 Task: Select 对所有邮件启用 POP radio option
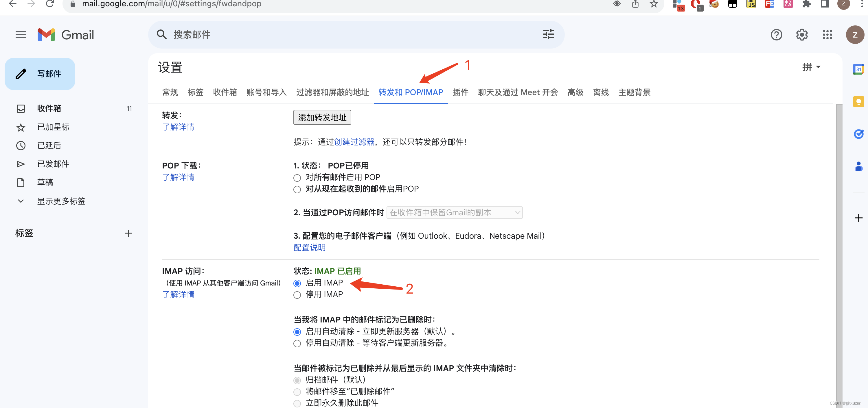(297, 178)
